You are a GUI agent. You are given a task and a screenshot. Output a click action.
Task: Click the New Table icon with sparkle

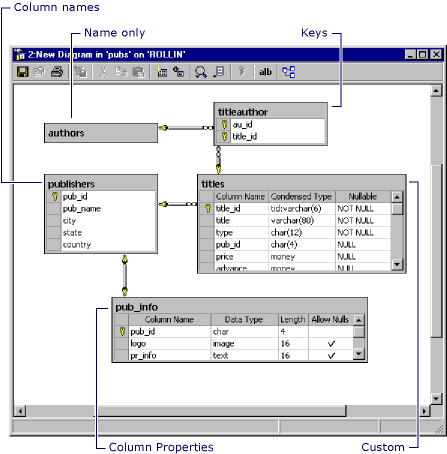(x=161, y=72)
